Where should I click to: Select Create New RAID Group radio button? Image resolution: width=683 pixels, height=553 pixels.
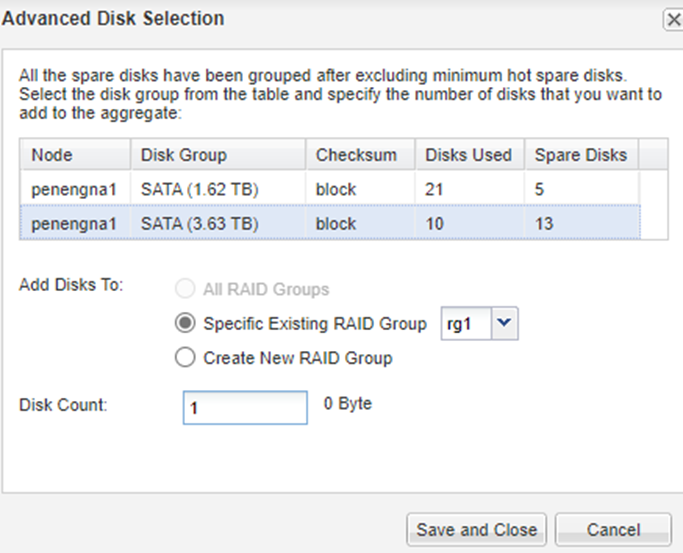[185, 357]
